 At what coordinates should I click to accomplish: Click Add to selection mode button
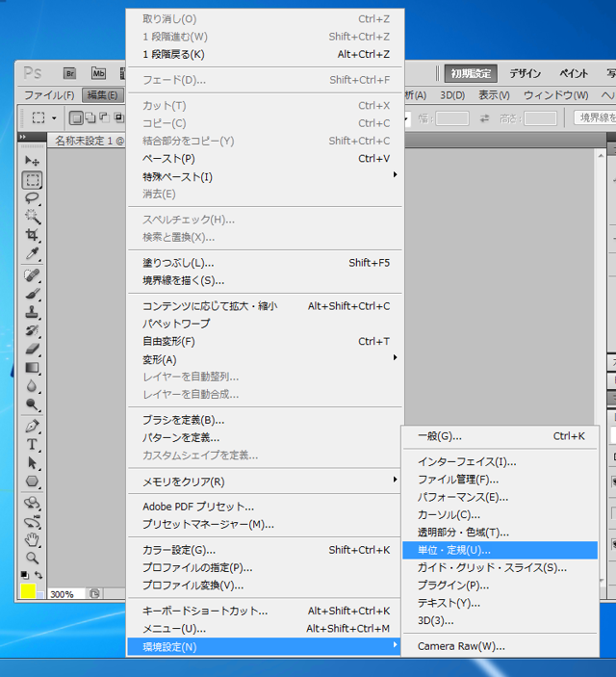[x=90, y=117]
